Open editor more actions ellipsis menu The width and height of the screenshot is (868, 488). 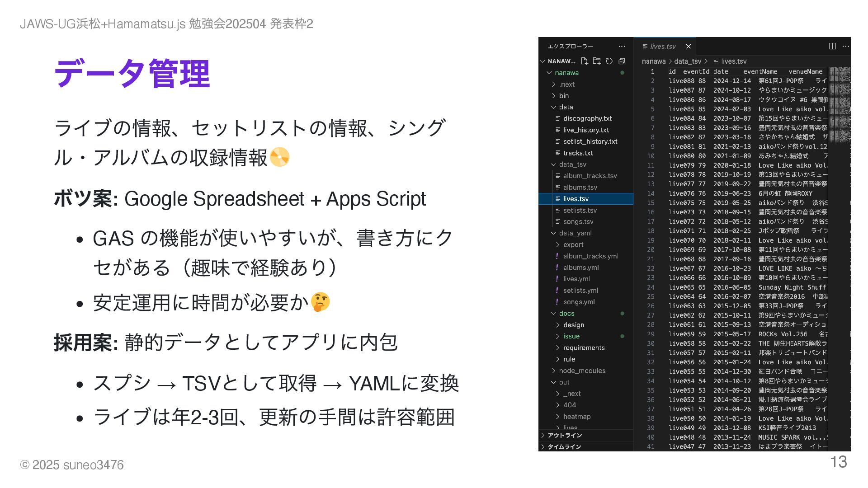point(846,46)
